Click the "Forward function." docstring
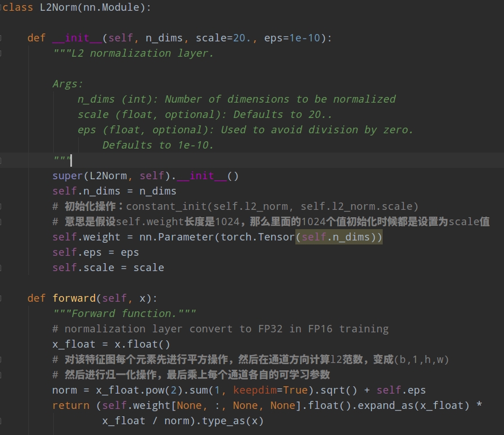The image size is (504, 435). tap(125, 314)
